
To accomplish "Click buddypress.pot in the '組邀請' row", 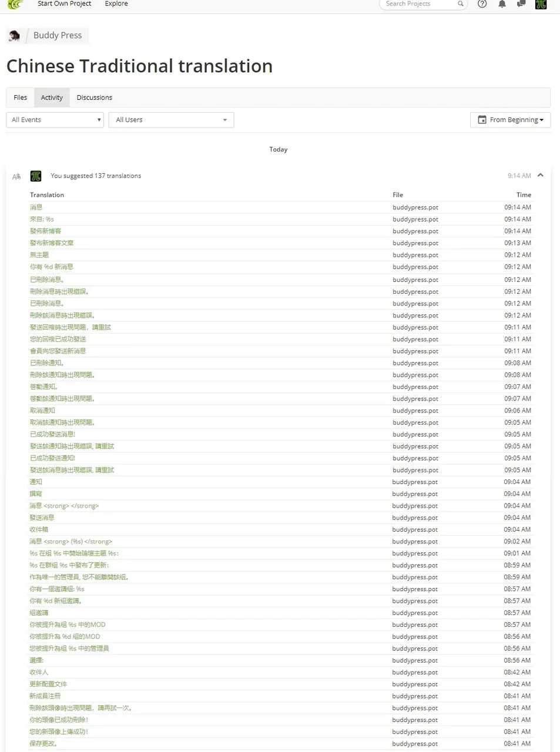I will tap(415, 613).
